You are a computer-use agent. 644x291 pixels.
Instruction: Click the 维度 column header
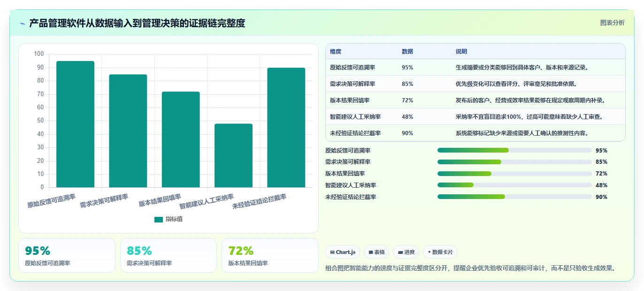[336, 52]
